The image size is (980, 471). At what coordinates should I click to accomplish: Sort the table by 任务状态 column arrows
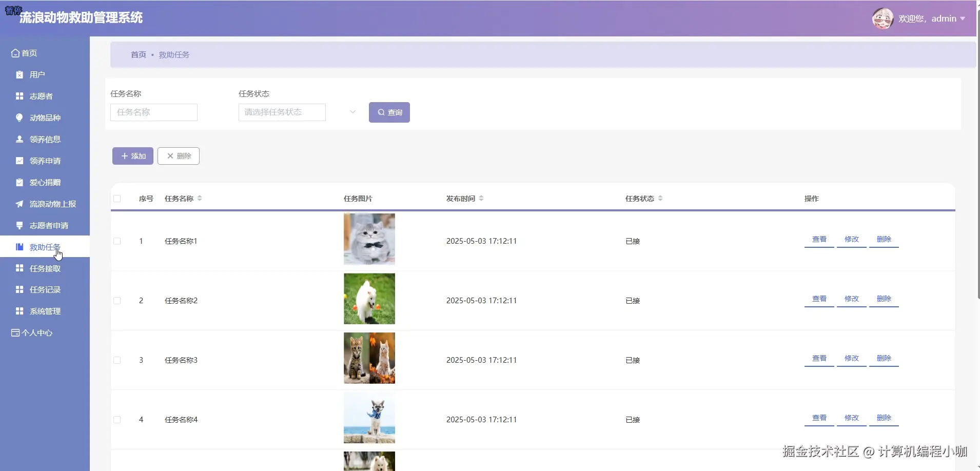660,199
